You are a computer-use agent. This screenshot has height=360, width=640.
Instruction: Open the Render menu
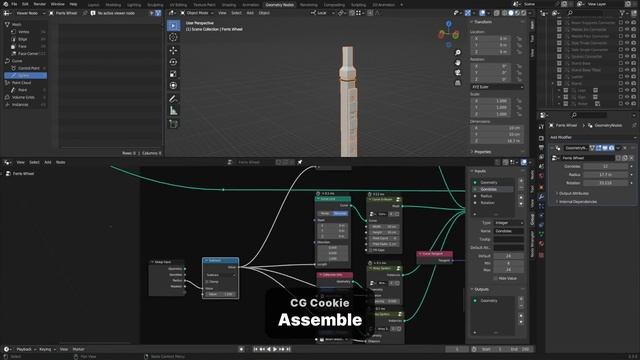(x=40, y=4)
